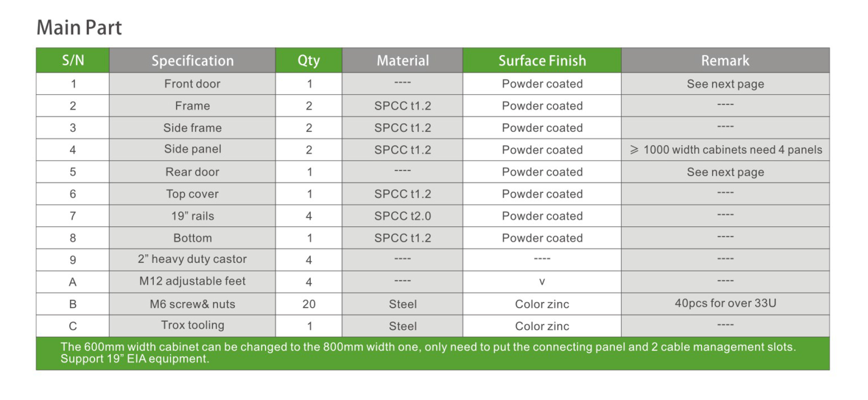Select the "Front door" specification cell
The image size is (868, 400).
[192, 84]
